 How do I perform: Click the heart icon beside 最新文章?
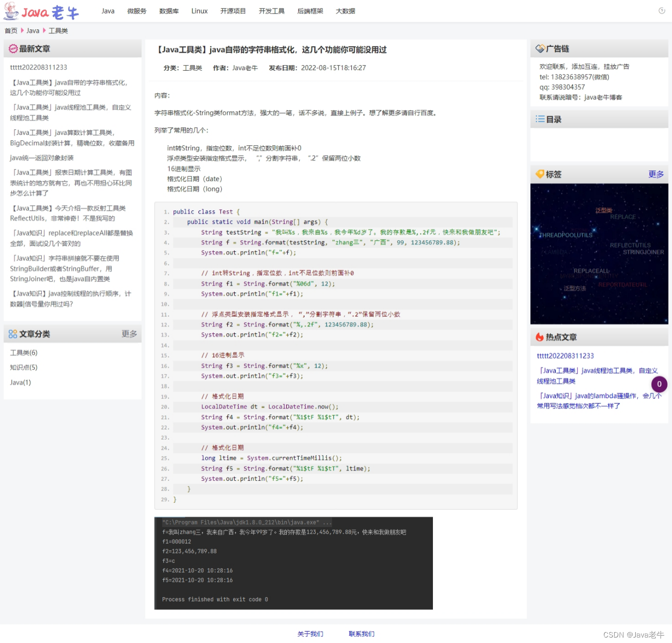coord(12,48)
